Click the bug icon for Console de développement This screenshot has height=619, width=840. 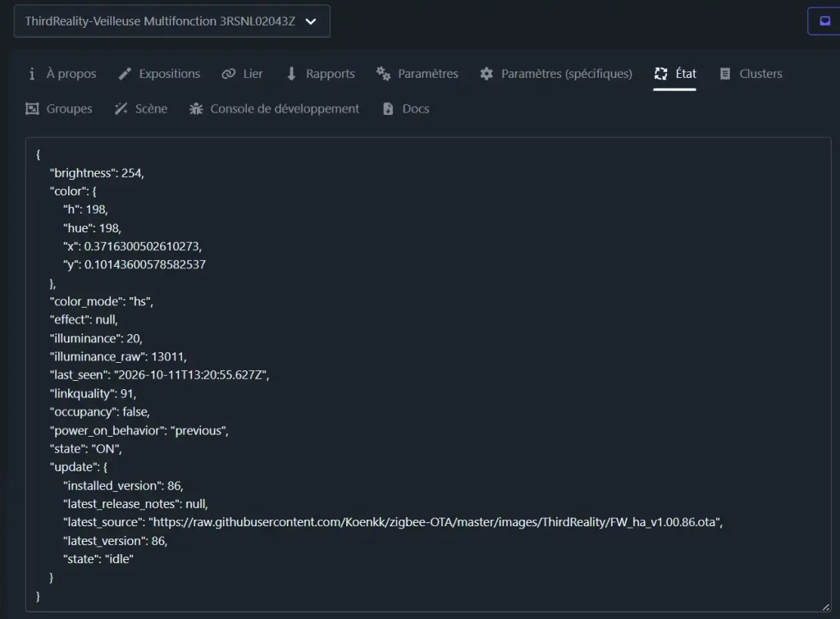pos(196,109)
